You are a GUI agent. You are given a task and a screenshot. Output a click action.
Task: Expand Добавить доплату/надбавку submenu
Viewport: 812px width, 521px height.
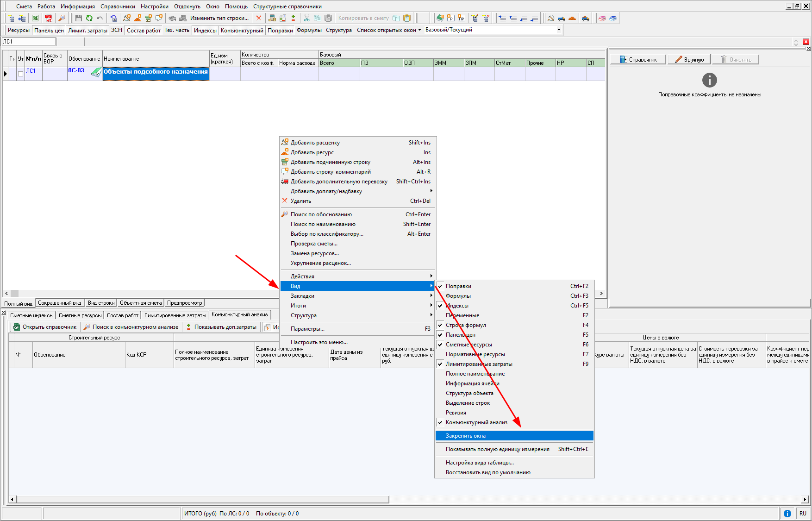[358, 191]
